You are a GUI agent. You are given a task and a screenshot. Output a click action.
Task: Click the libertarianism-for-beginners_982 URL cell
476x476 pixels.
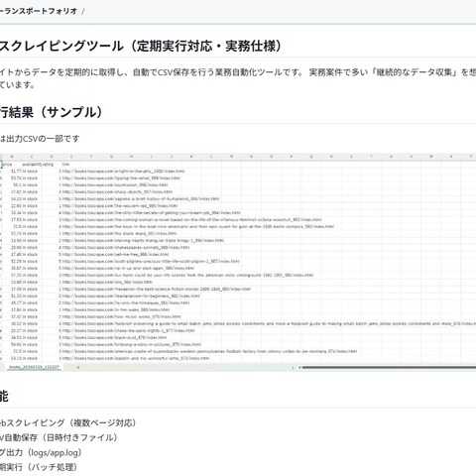(x=131, y=296)
